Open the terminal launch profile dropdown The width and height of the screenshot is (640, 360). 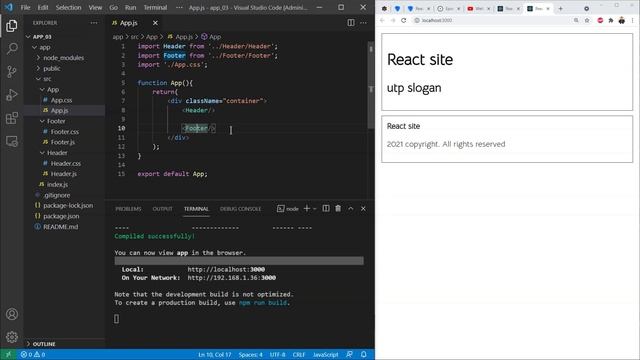[315, 209]
